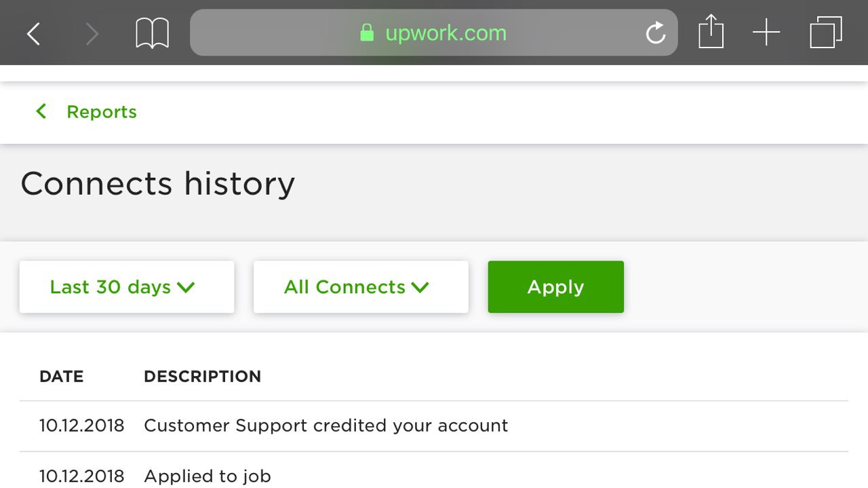
Task: Tap the green lock icon in address bar
Action: [x=367, y=33]
